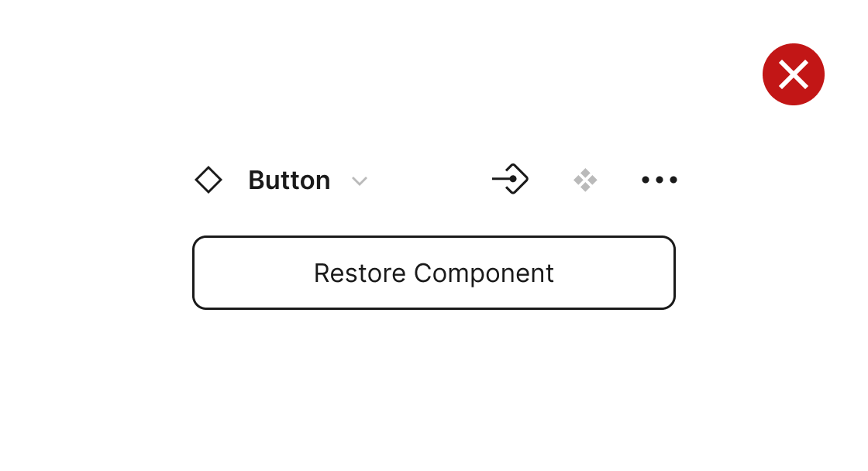Select the outlined diamond icon left of Button
The image size is (868, 471).
point(208,180)
